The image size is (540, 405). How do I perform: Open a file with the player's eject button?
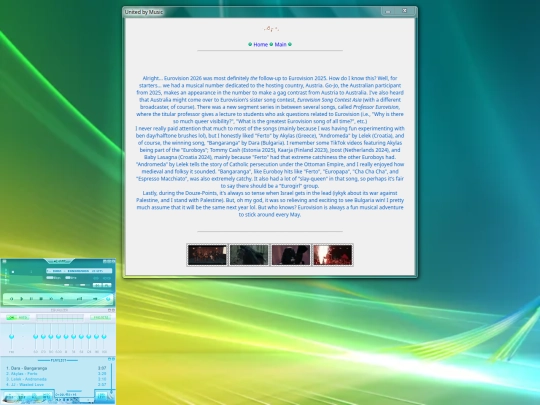point(62,299)
